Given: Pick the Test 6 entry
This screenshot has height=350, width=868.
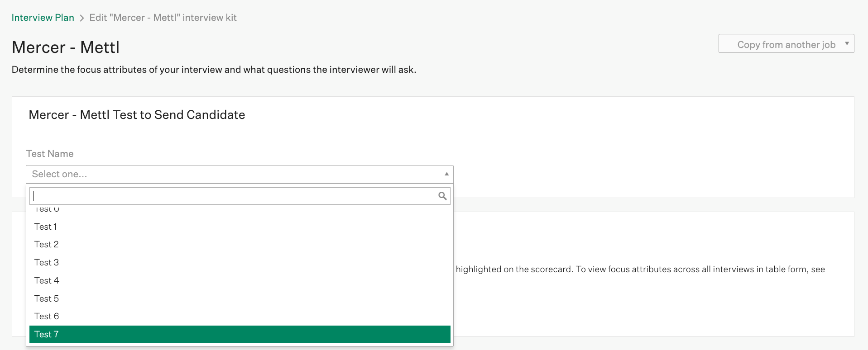Looking at the screenshot, I should click(47, 317).
